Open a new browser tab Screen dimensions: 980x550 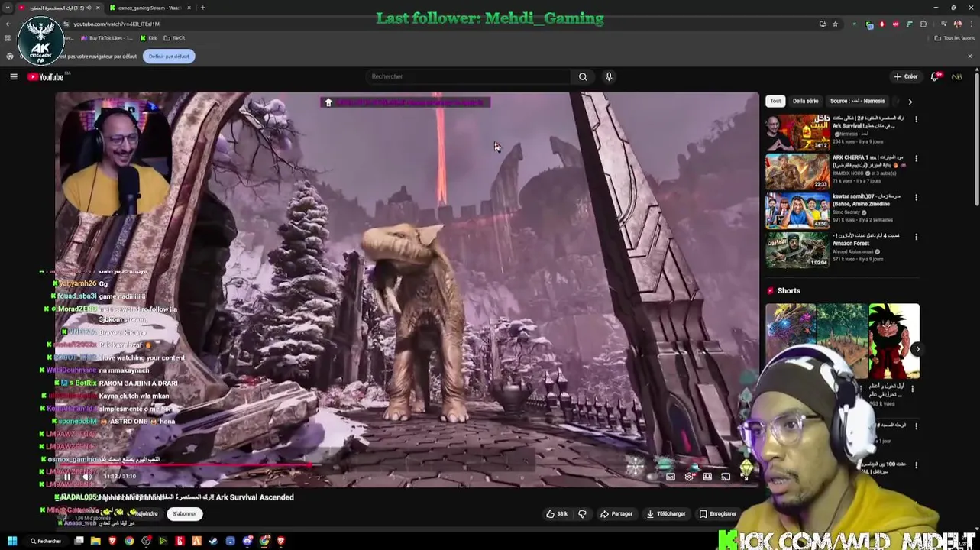(x=202, y=8)
